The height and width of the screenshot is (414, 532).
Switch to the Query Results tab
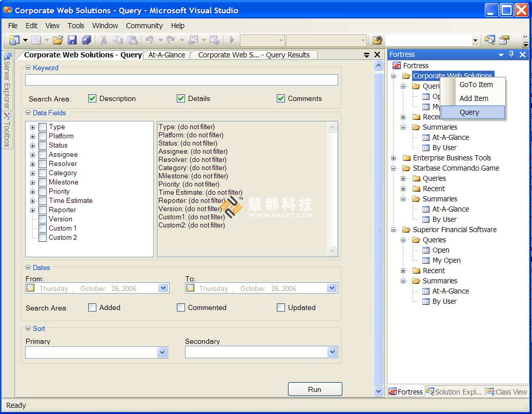[254, 55]
